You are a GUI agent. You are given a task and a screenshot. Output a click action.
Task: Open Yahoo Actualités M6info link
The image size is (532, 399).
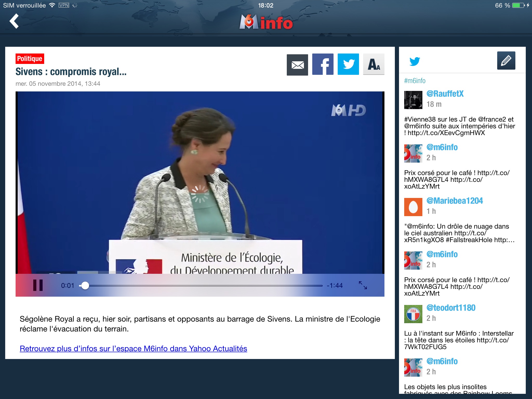[x=133, y=349]
